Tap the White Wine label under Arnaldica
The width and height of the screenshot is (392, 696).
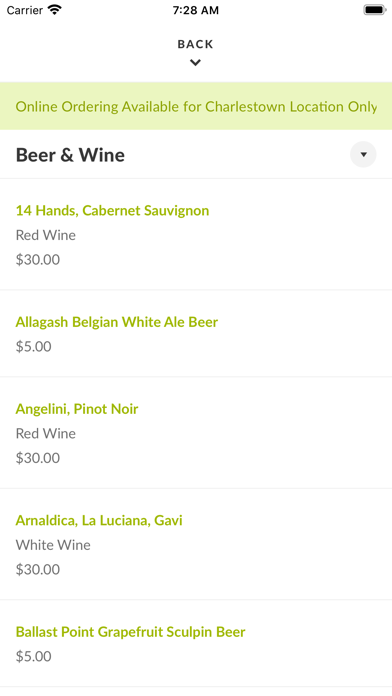[53, 545]
